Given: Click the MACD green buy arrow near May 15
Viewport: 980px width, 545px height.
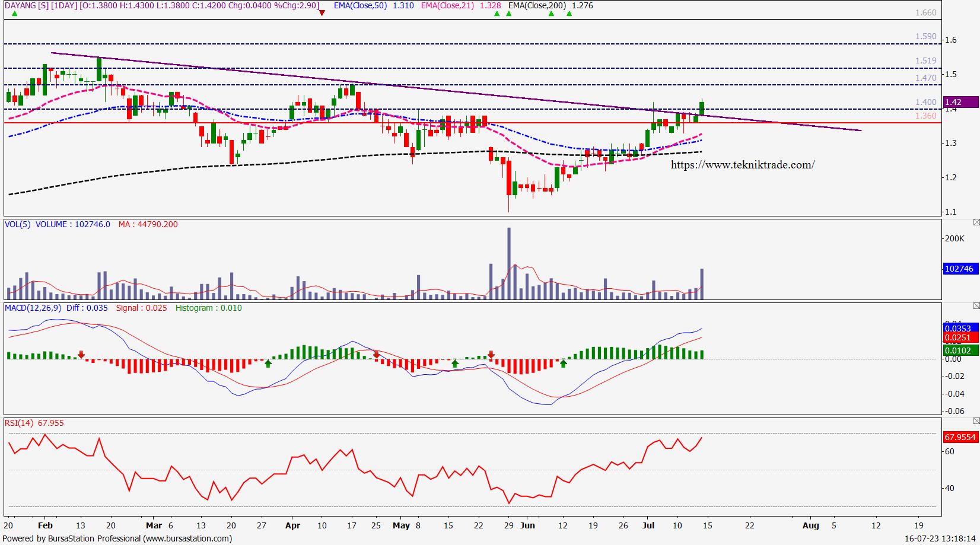Looking at the screenshot, I should tap(455, 364).
